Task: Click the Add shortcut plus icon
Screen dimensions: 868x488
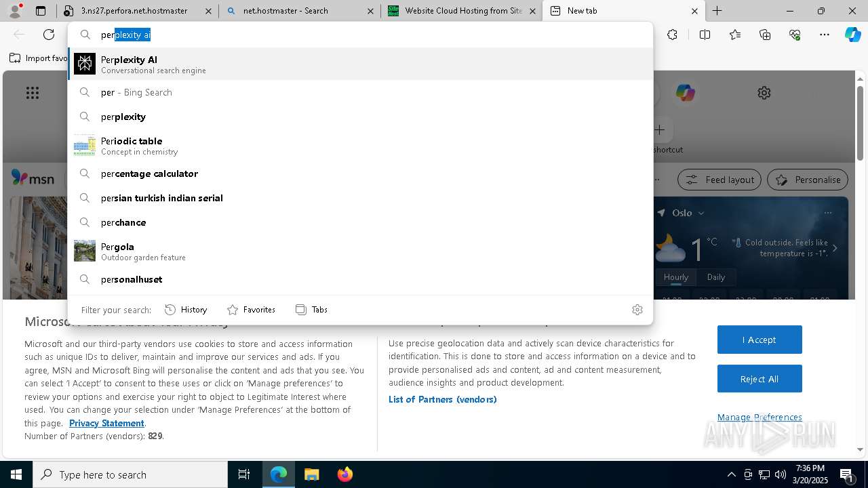Action: [659, 129]
